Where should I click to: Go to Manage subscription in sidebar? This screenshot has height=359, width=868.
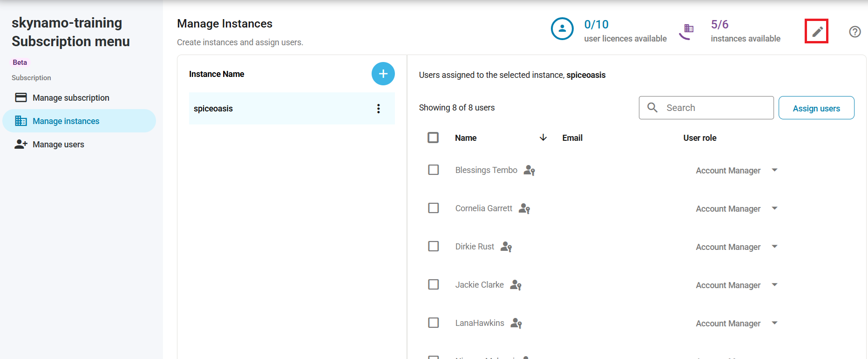coord(71,98)
